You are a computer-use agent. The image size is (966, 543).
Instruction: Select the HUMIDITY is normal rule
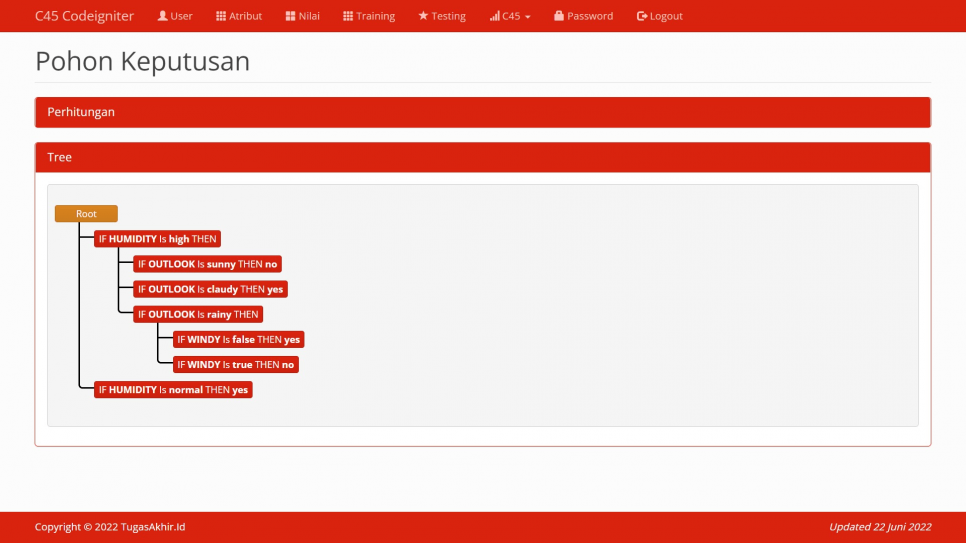point(173,390)
